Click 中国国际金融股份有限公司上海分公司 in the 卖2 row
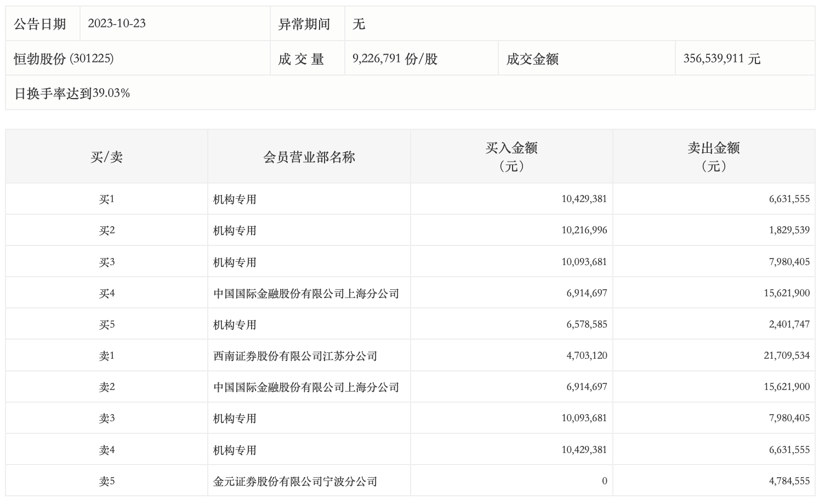 point(306,387)
